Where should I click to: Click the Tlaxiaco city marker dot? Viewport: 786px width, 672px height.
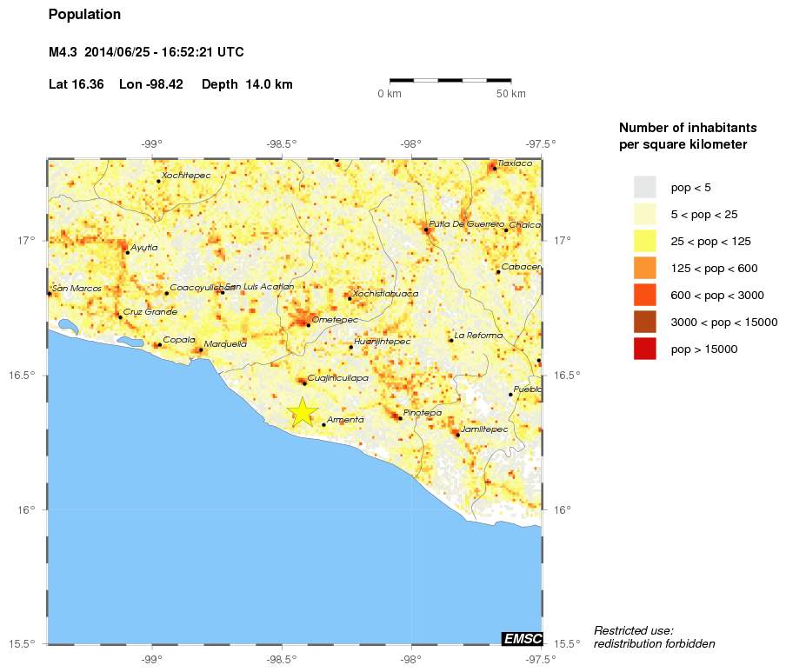(x=495, y=169)
